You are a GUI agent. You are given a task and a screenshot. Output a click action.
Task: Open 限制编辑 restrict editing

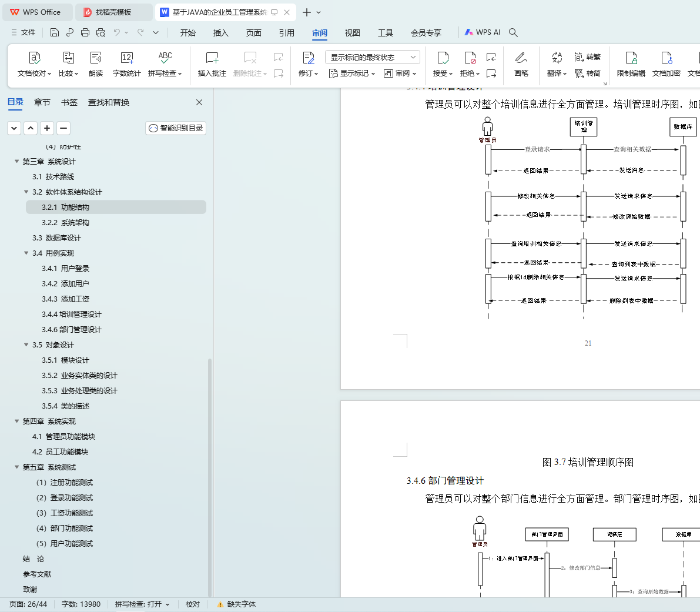(x=631, y=64)
